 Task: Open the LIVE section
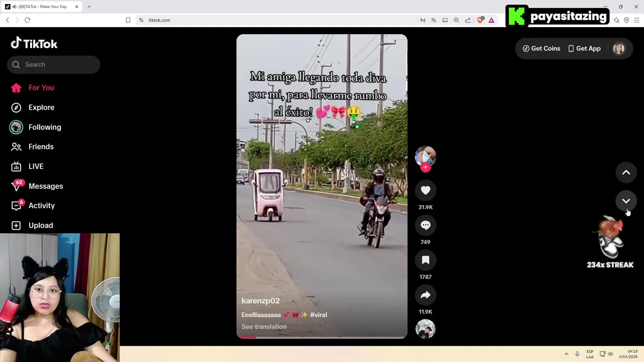(x=27, y=166)
